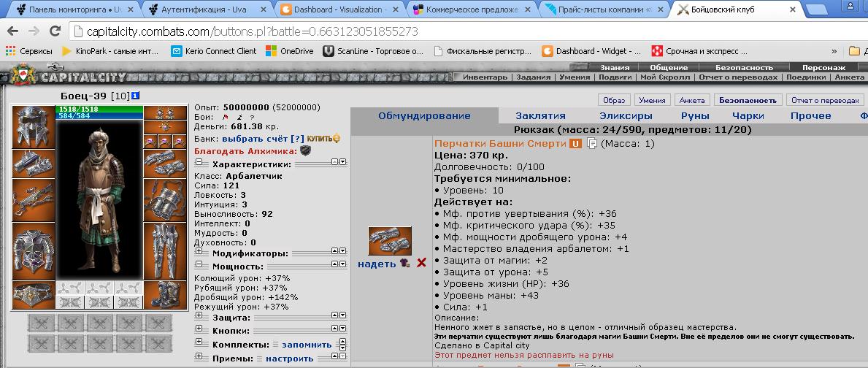
Task: Open the Общение top menu
Action: (669, 67)
